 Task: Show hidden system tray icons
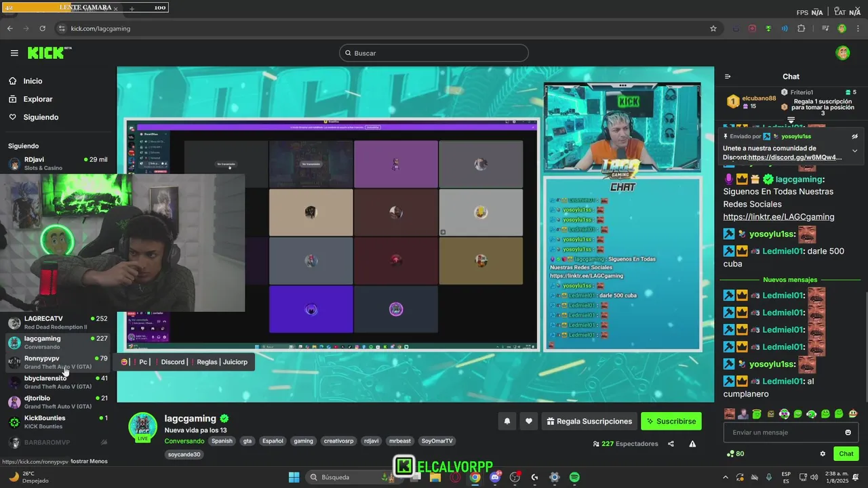point(725,477)
